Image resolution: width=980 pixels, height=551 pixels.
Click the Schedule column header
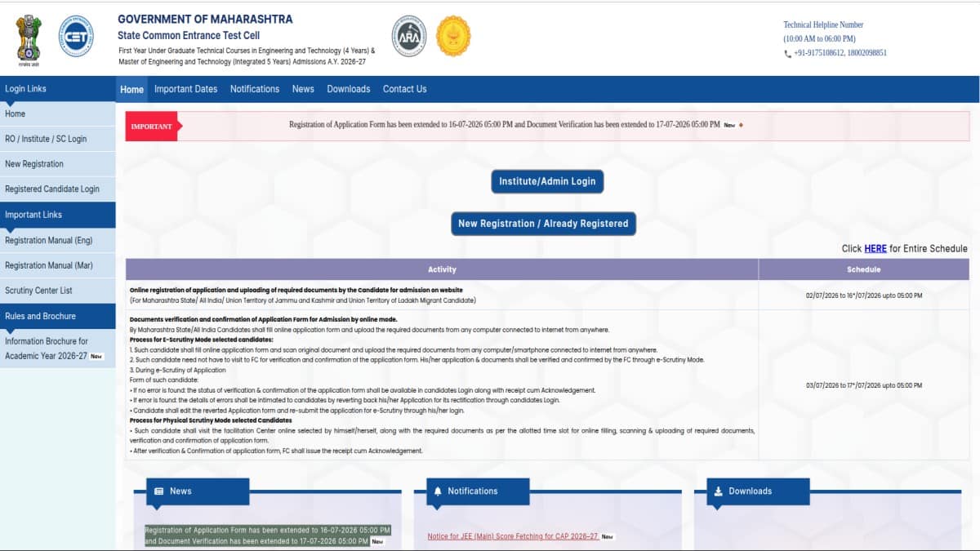tap(864, 269)
